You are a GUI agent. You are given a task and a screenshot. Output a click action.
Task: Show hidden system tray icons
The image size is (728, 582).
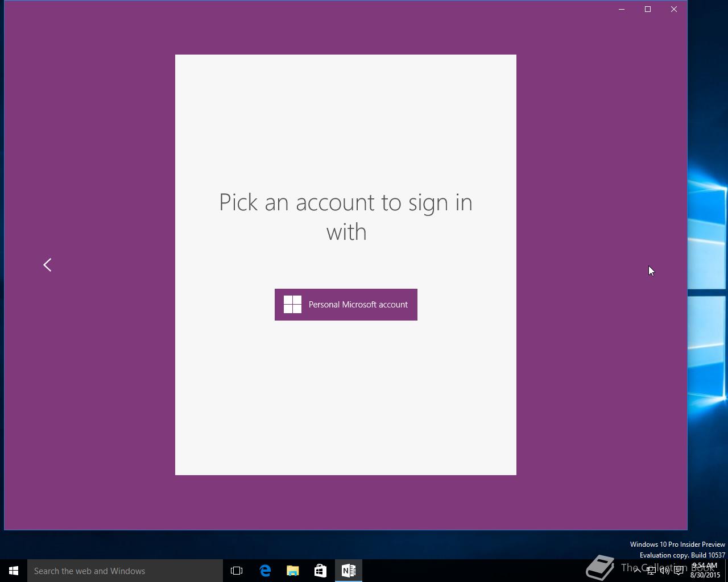637,571
